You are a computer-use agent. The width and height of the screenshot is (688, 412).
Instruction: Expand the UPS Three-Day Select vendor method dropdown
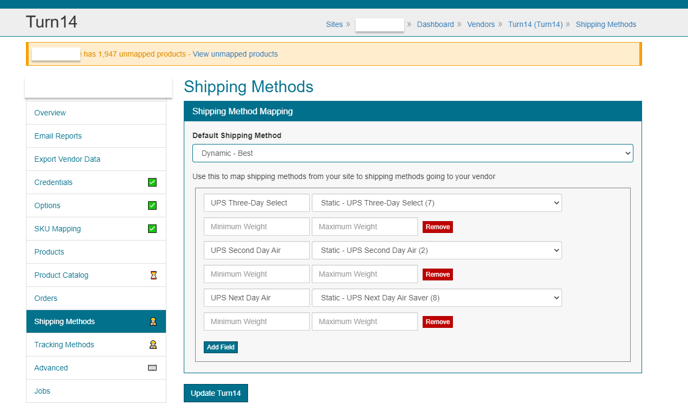436,203
